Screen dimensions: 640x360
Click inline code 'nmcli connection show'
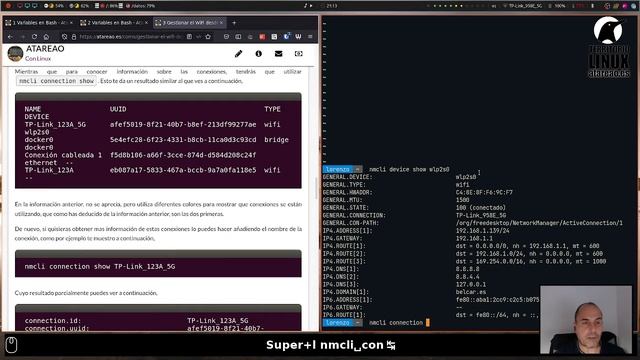pos(56,81)
